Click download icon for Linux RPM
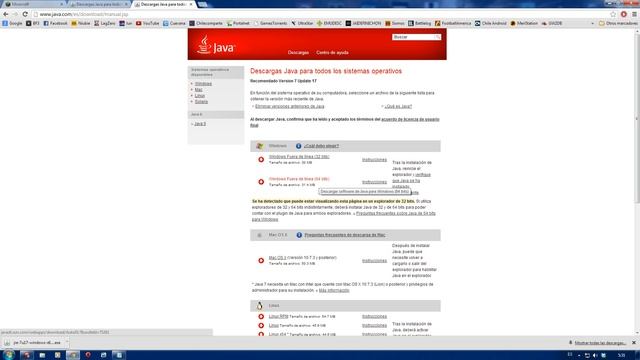This screenshot has height=360, width=640. coord(261,316)
